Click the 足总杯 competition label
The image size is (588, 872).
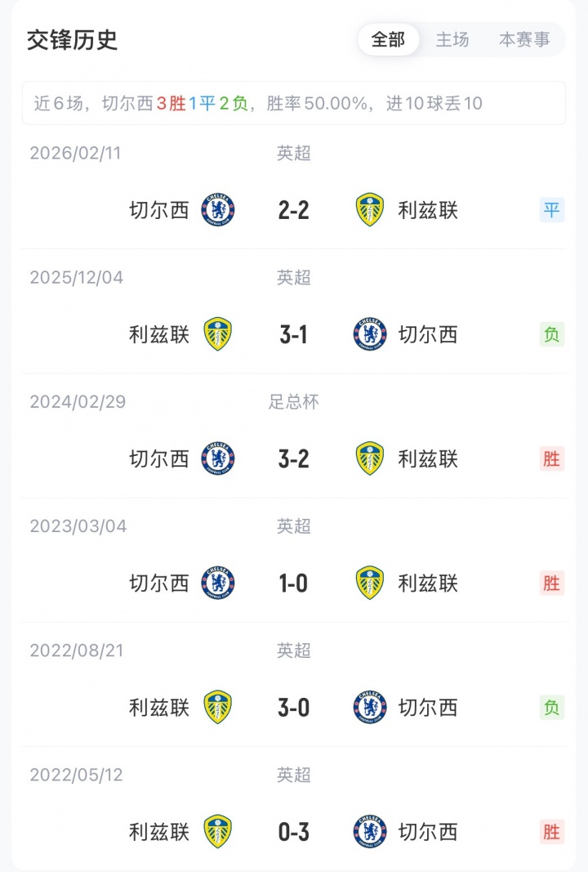[x=294, y=402]
